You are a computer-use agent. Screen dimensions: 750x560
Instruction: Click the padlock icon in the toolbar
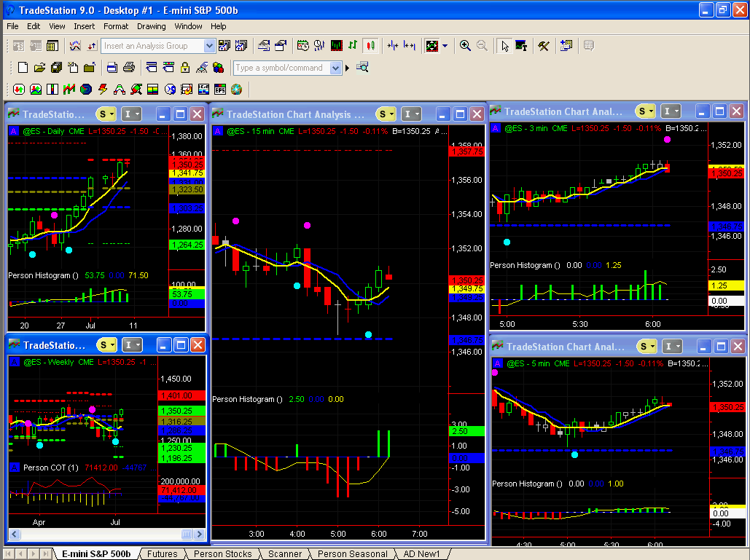click(185, 68)
